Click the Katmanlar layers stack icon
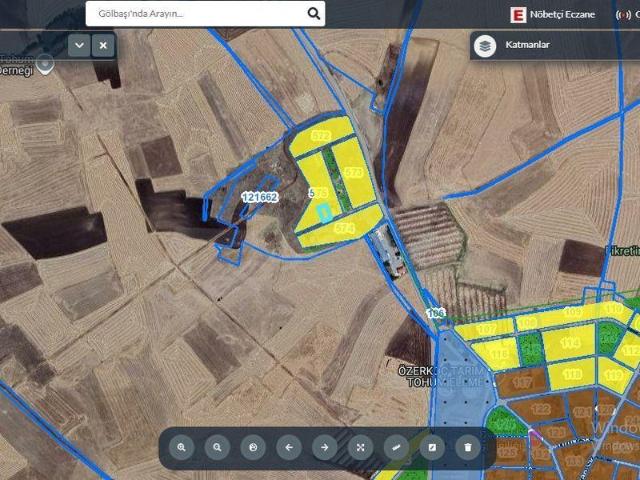This screenshot has width=640, height=480. coord(485,46)
